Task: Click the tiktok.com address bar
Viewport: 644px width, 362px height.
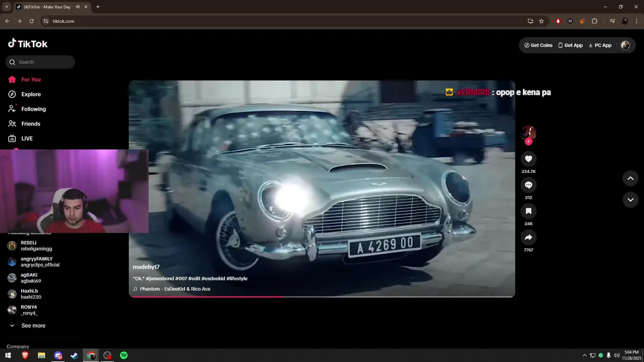Action: click(63, 21)
